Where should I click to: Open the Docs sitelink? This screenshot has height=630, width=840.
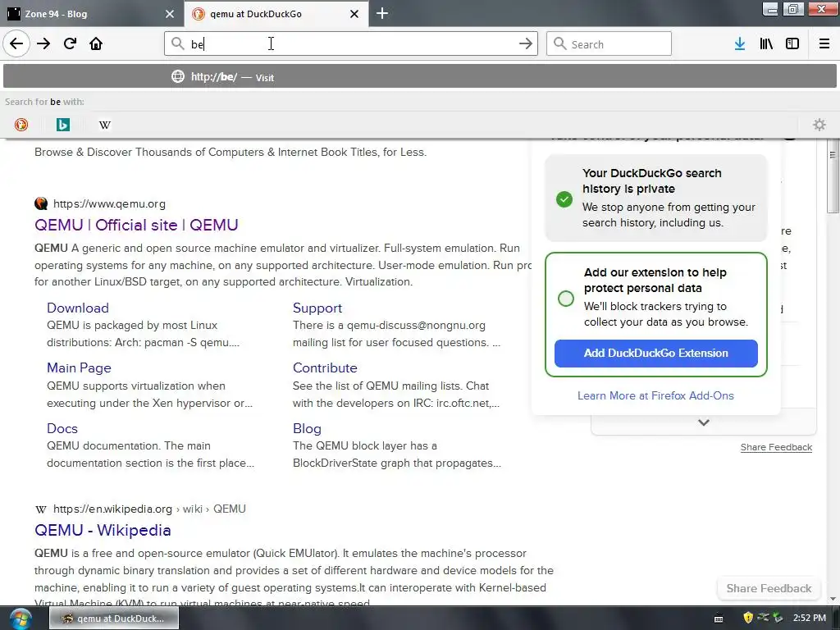pos(62,428)
